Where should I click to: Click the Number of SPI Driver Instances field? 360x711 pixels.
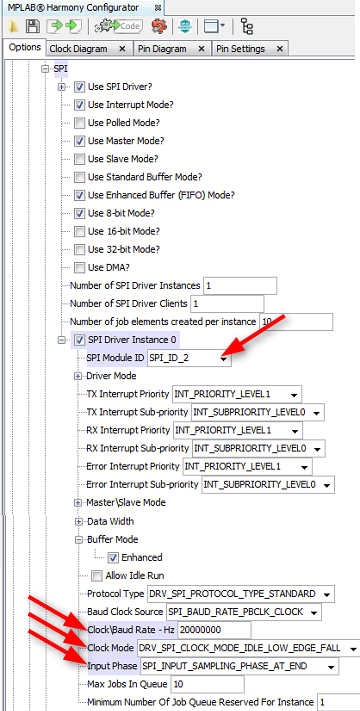(240, 286)
